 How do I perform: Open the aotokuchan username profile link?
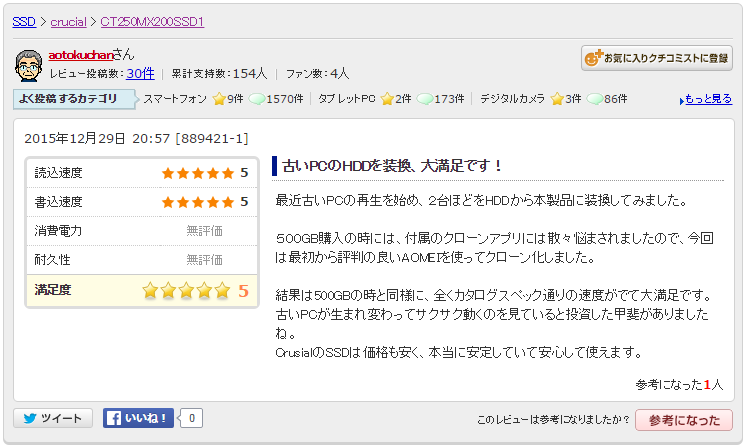click(x=81, y=55)
